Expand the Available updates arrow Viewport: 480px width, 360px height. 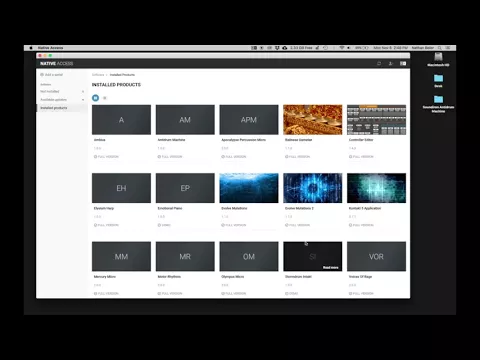click(x=83, y=100)
